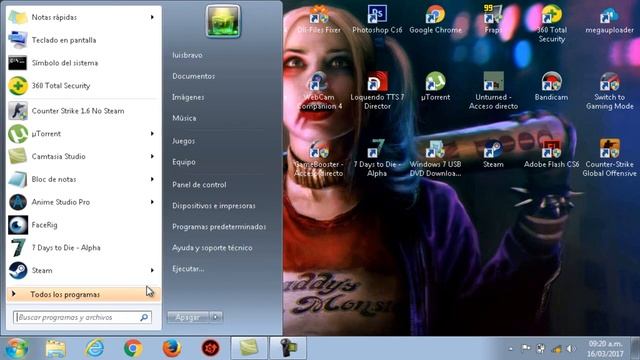Open Photoshop Cs6 desktop shortcut
Viewport: 640px width, 360px height.
377,20
